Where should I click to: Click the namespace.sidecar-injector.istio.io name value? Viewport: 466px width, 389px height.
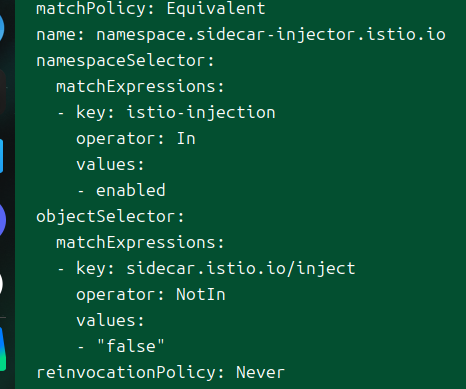(x=271, y=35)
